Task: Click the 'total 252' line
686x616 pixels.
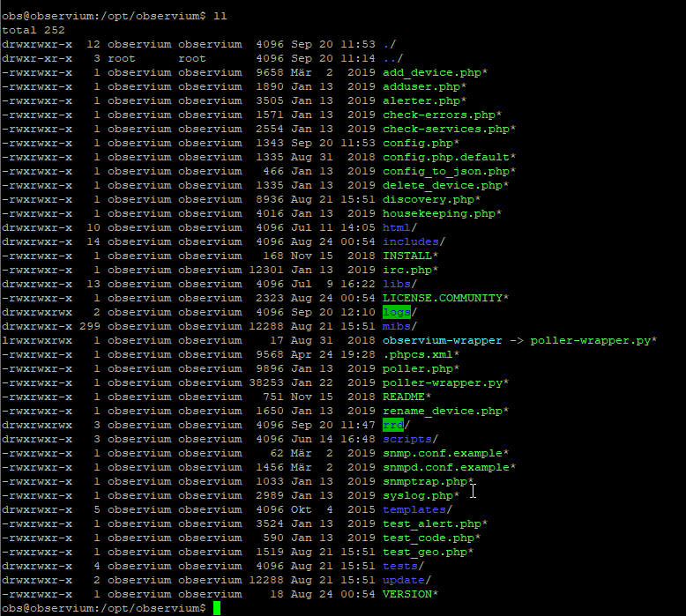Action: 34,30
